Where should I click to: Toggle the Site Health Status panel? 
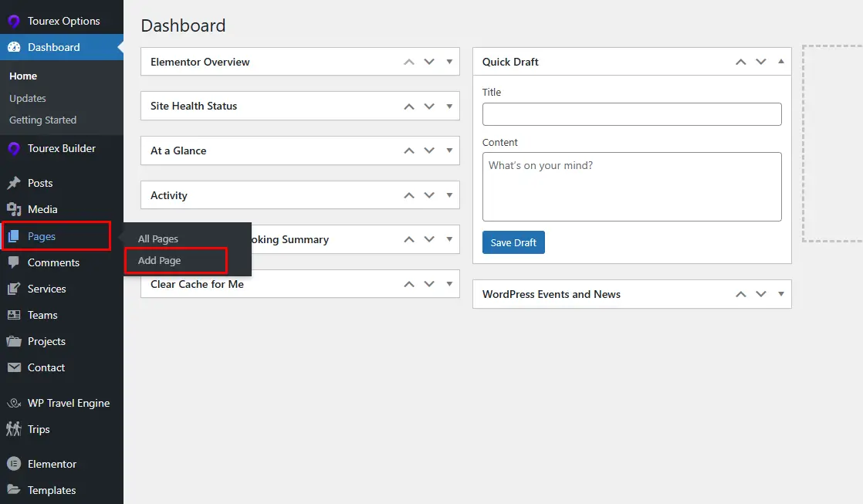click(450, 107)
